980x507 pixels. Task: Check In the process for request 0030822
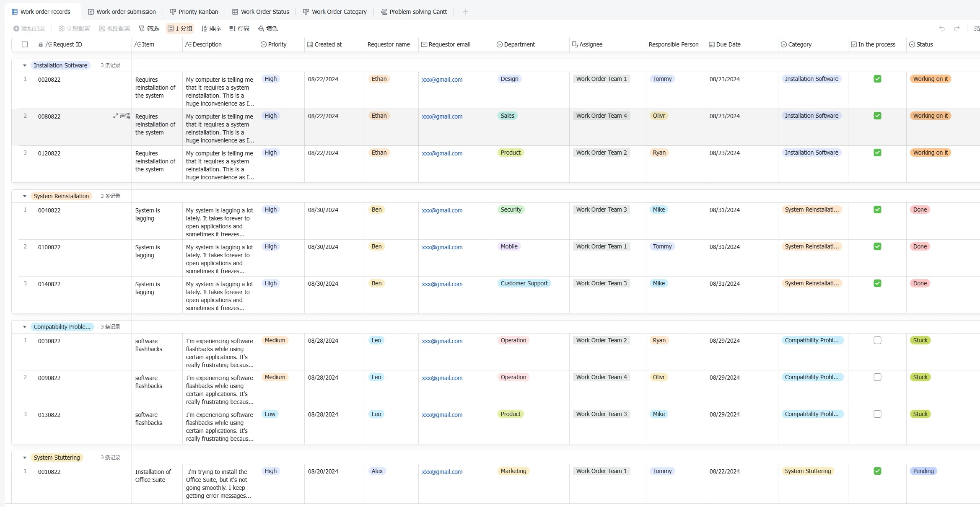coord(877,340)
